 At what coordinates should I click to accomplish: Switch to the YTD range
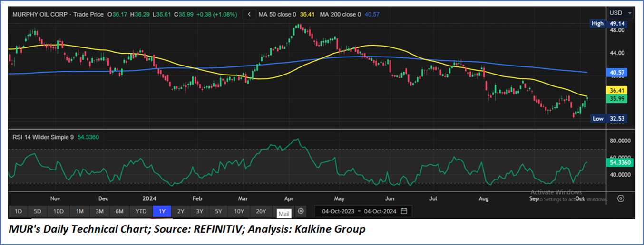point(141,211)
